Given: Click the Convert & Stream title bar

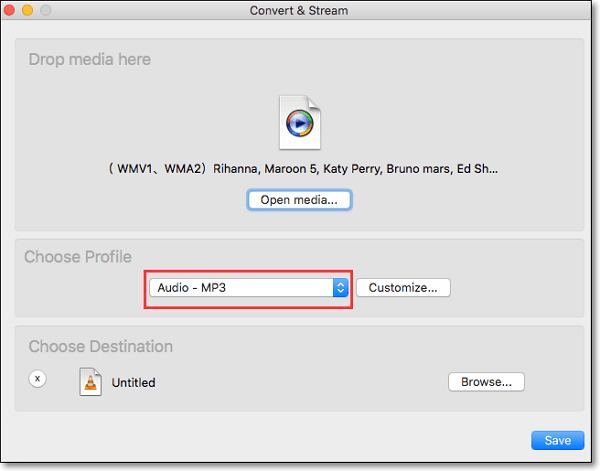Looking at the screenshot, I should pyautogui.click(x=300, y=11).
